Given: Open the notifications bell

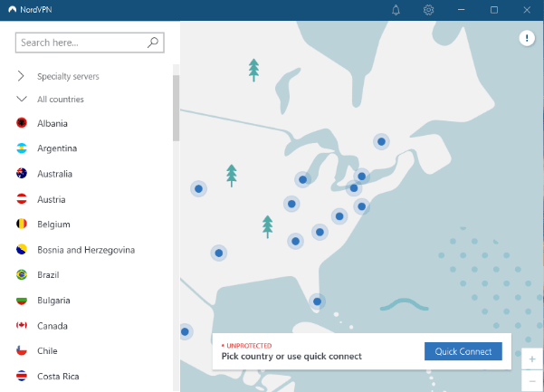Looking at the screenshot, I should click(x=396, y=10).
